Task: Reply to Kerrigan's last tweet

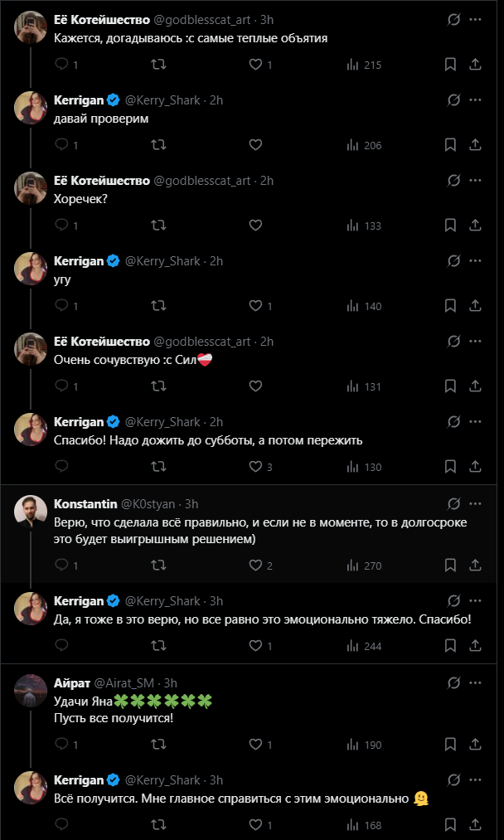Action: click(x=61, y=825)
